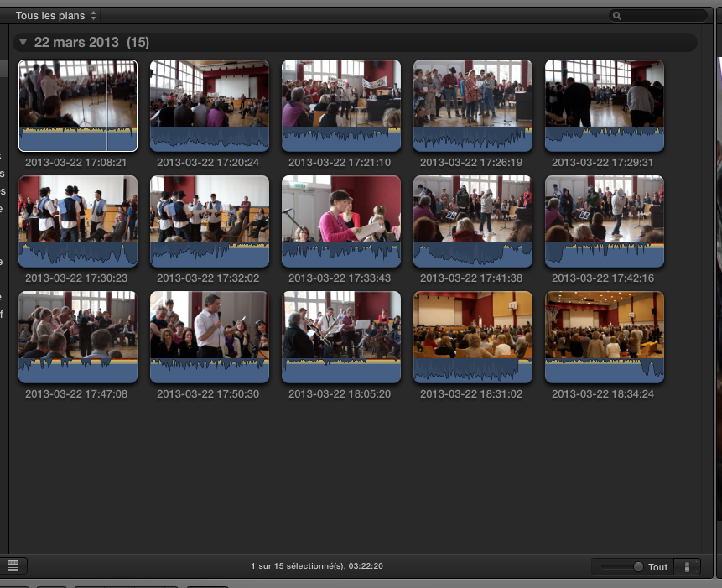
Task: Adjust the clip duration slider near 'Tout'
Action: [x=638, y=567]
